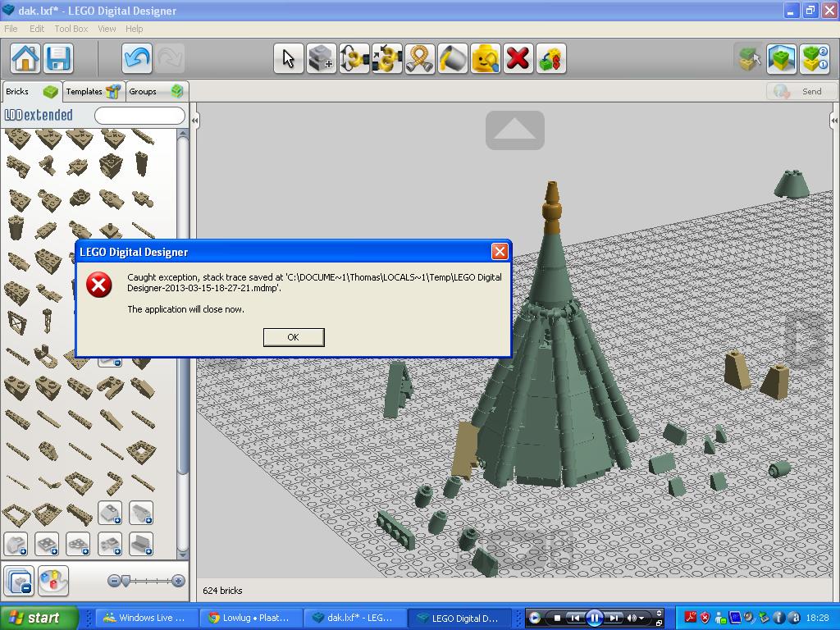Collapse the left brick panel
This screenshot has height=630, width=840.
coord(195,121)
